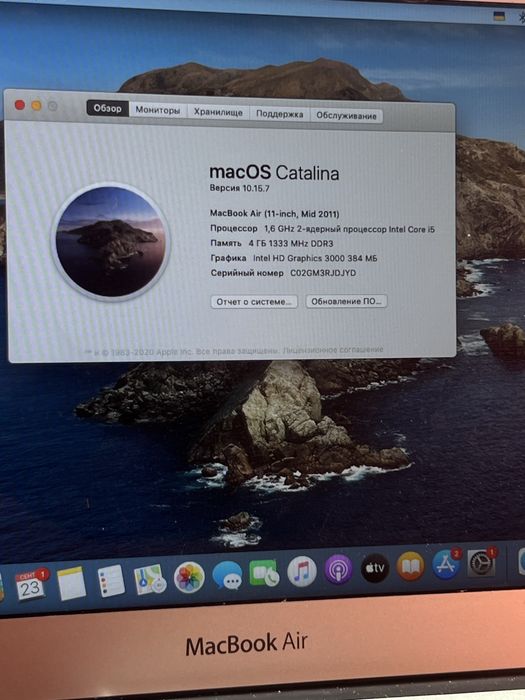The image size is (525, 700).
Task: Click the Обновление ПО button
Action: (x=346, y=301)
